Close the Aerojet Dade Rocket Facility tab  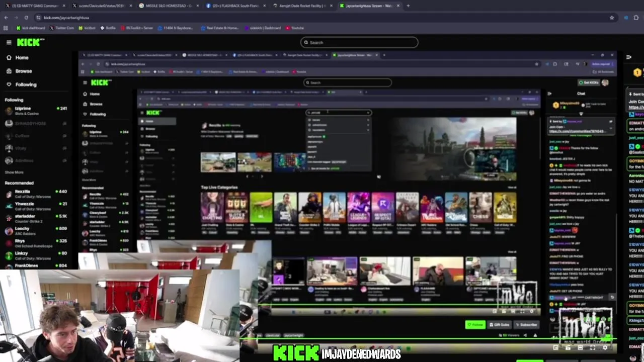pos(331,6)
